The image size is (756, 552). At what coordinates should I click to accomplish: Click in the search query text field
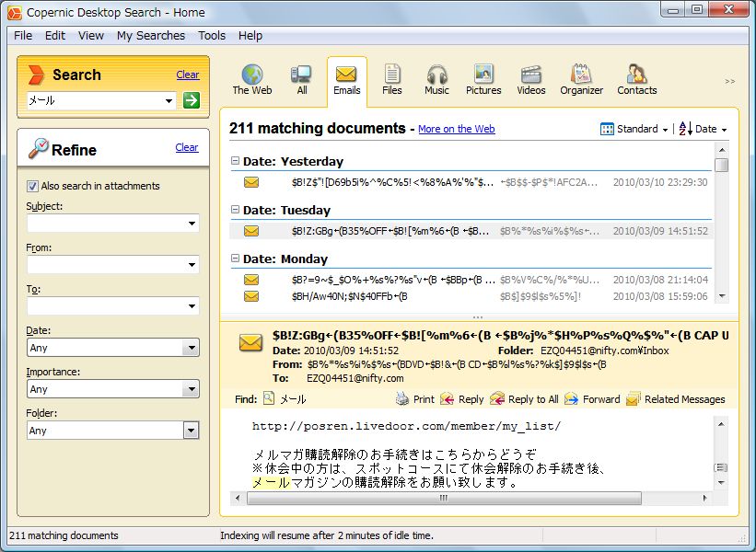pyautogui.click(x=96, y=100)
